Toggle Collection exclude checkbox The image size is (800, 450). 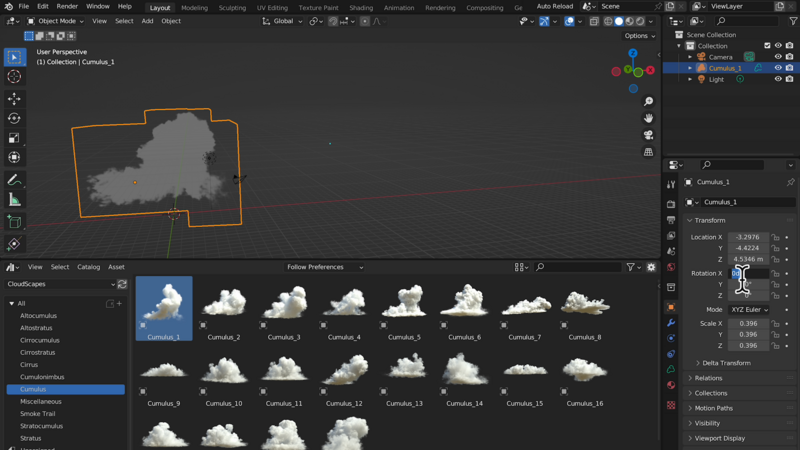767,45
